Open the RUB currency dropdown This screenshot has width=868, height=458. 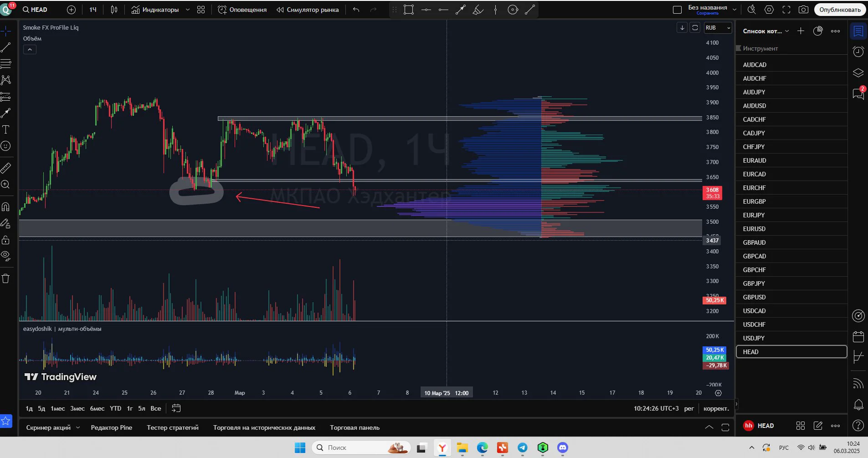pos(718,28)
